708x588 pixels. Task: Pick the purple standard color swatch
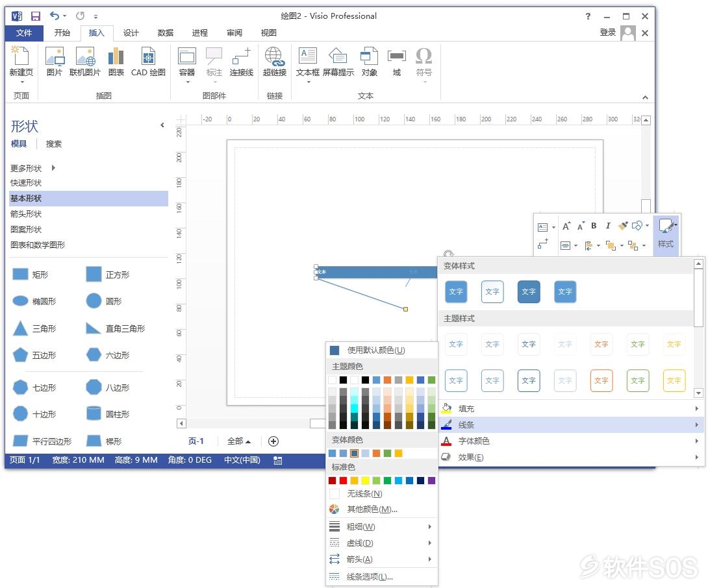click(431, 481)
